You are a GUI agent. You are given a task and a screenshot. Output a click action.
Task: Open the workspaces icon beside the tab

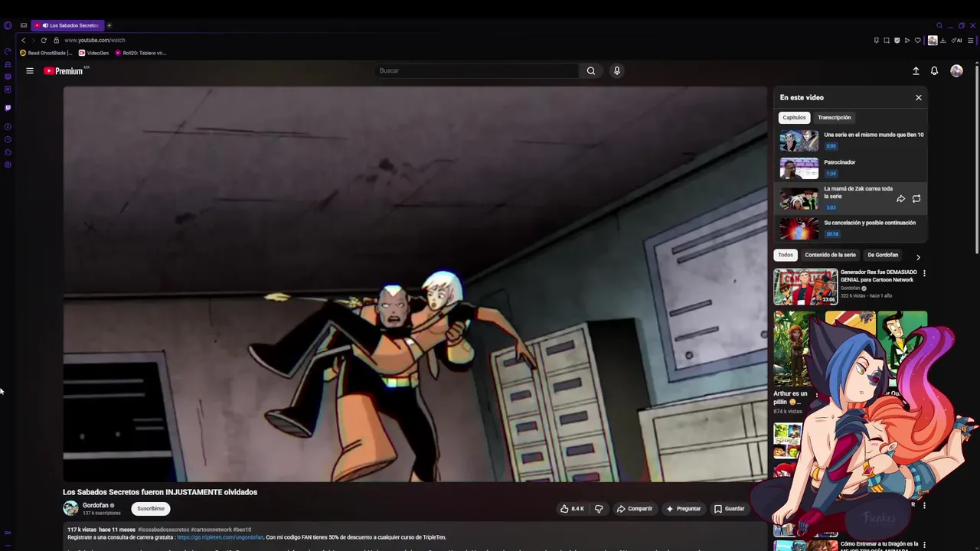pos(24,25)
